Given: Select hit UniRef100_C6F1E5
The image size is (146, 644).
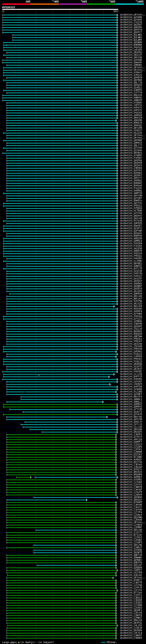Looking at the screenshot, I should click(x=131, y=50).
